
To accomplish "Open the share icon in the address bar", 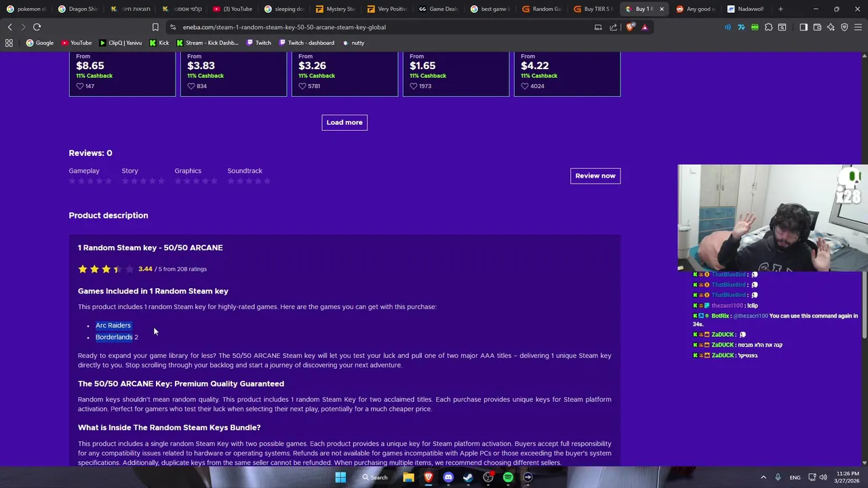I will coord(614,27).
